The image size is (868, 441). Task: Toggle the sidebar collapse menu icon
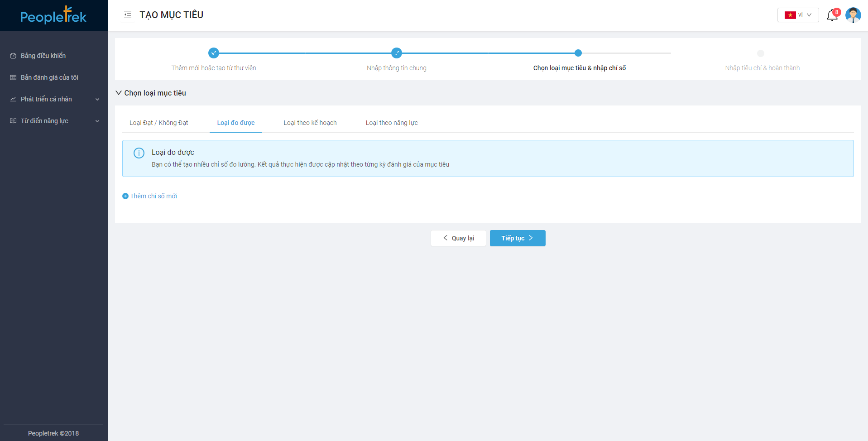tap(128, 15)
